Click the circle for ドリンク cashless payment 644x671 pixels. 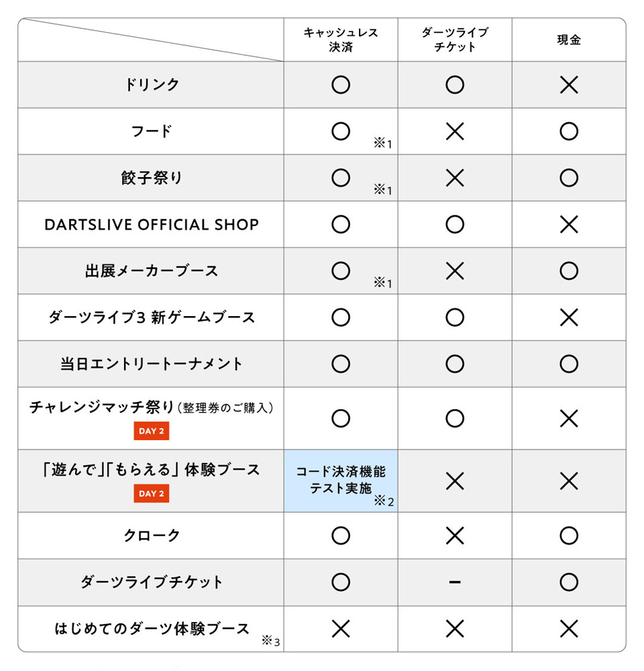click(341, 85)
